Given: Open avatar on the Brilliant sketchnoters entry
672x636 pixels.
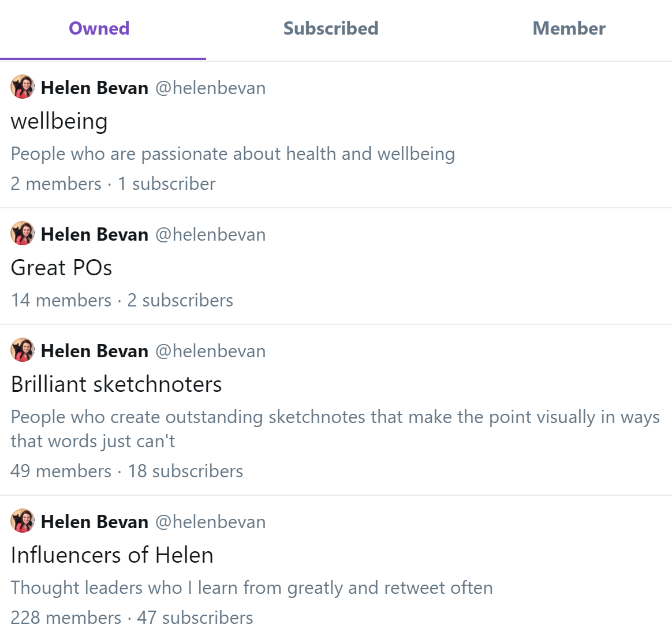Looking at the screenshot, I should click(x=23, y=350).
